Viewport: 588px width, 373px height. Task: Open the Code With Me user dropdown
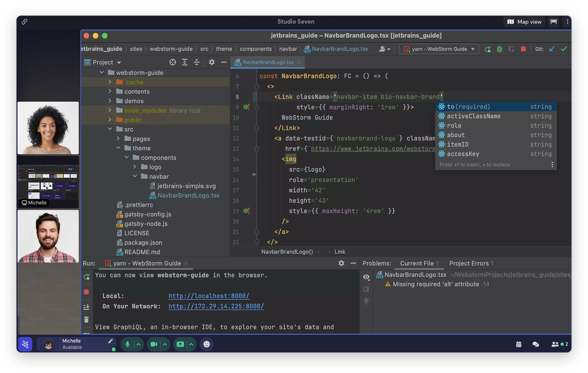384,49
